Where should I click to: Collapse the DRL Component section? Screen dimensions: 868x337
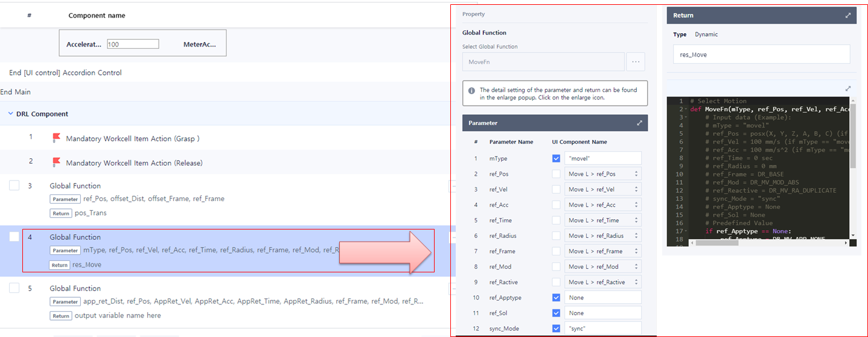pos(11,114)
